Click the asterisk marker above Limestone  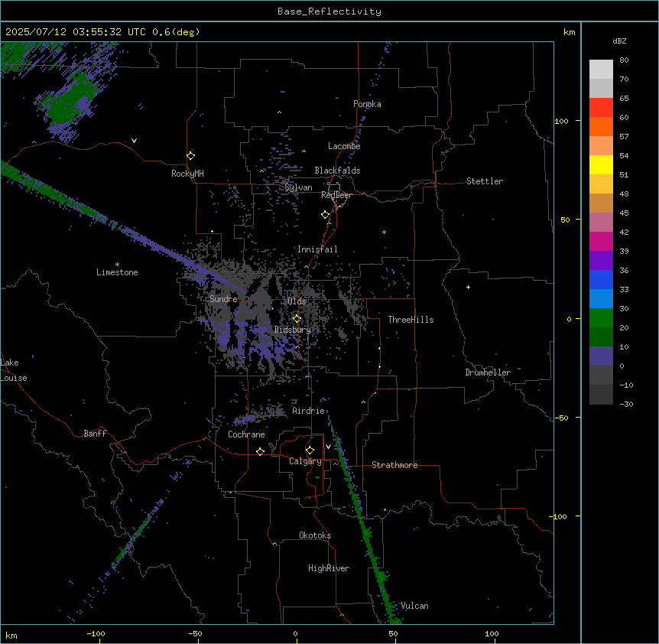(x=117, y=265)
